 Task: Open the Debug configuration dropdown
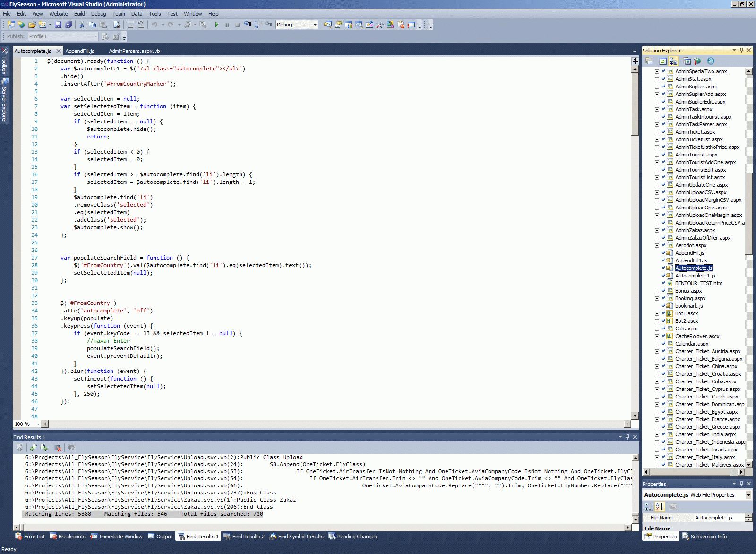tap(315, 25)
